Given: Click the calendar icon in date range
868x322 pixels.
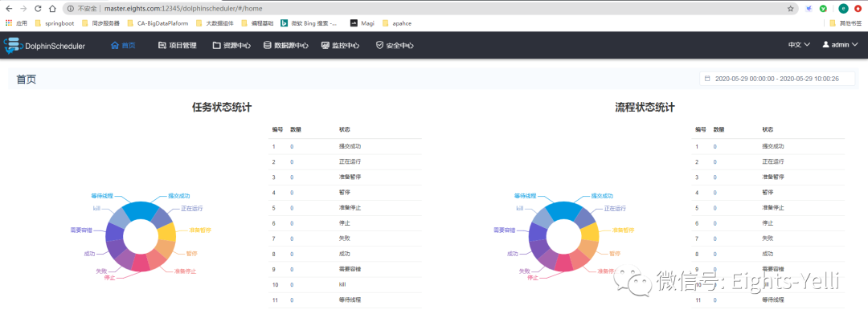Looking at the screenshot, I should coord(707,79).
